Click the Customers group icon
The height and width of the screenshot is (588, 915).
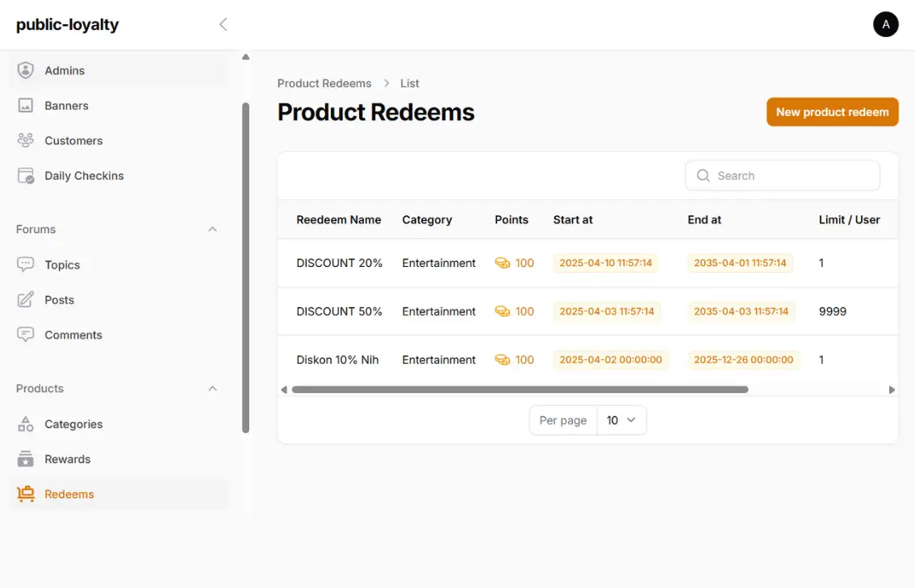[26, 140]
